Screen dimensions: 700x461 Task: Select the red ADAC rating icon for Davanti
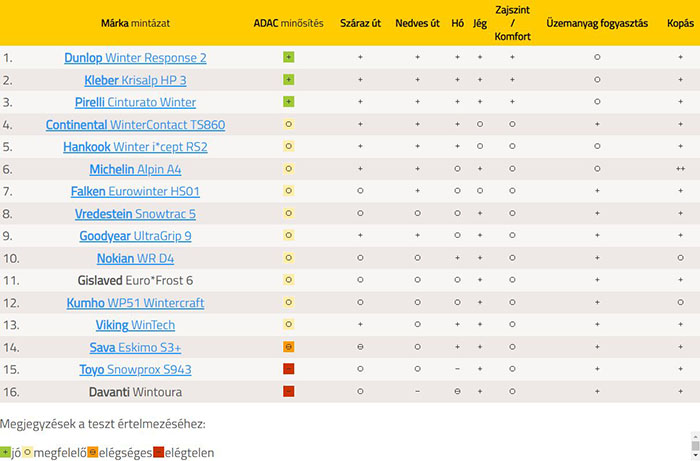click(288, 391)
